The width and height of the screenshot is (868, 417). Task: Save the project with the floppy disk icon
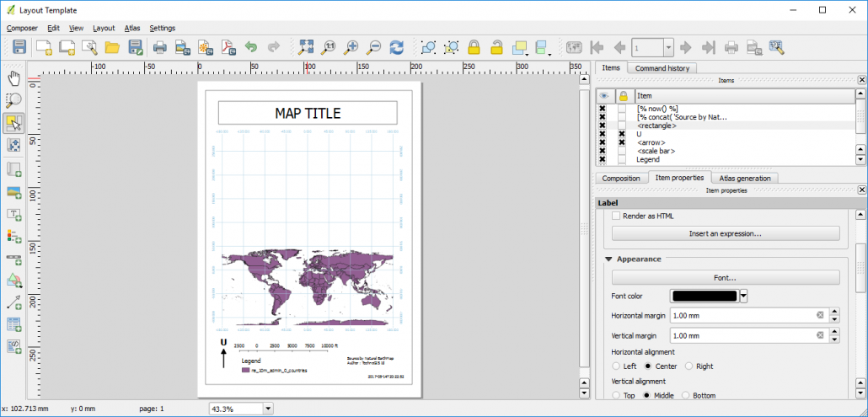[20, 47]
